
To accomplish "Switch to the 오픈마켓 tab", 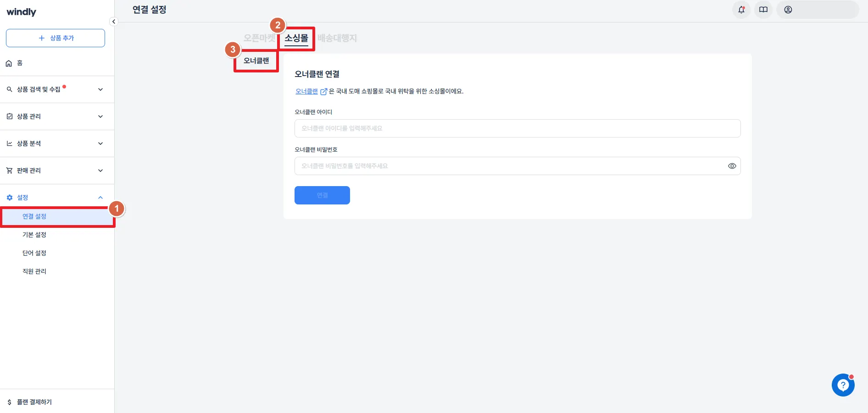I will 259,38.
